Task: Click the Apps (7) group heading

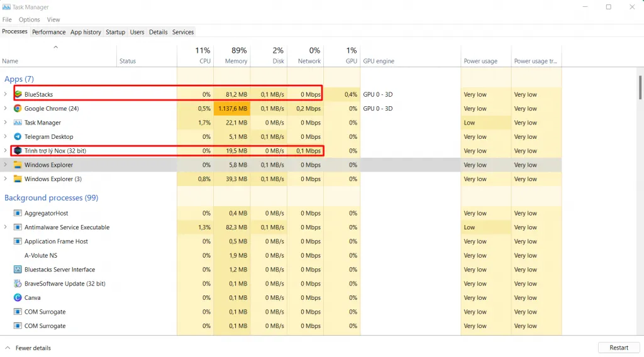Action: click(x=19, y=79)
